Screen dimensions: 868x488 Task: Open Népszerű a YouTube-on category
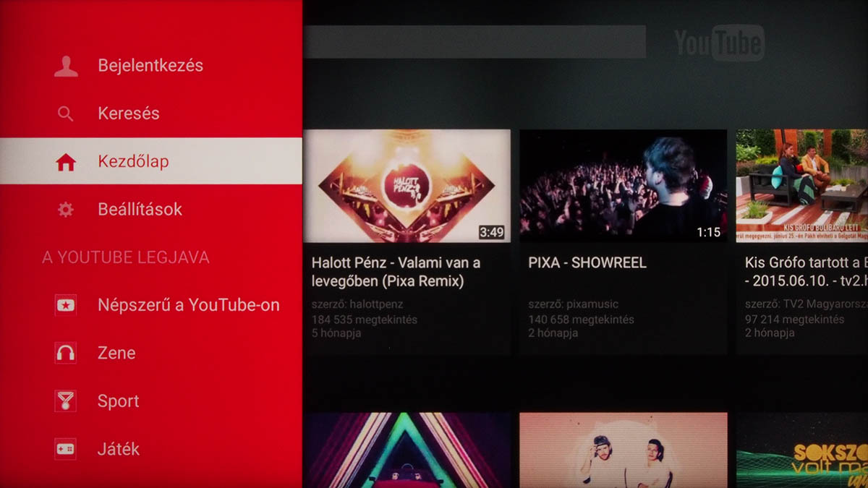click(188, 305)
